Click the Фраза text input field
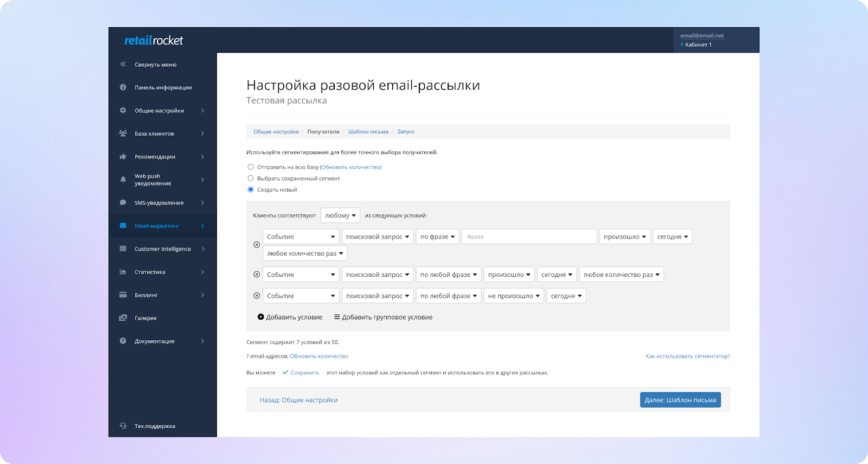 point(529,237)
